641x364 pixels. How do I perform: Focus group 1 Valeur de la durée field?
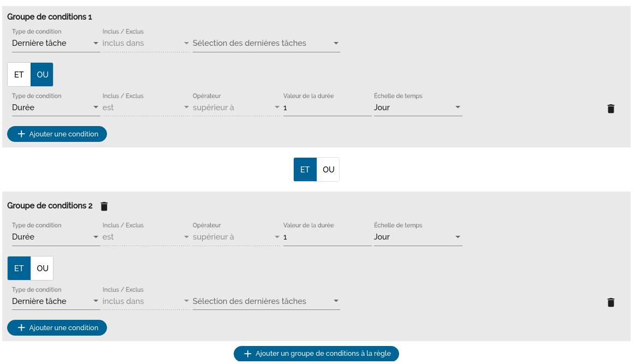point(327,108)
